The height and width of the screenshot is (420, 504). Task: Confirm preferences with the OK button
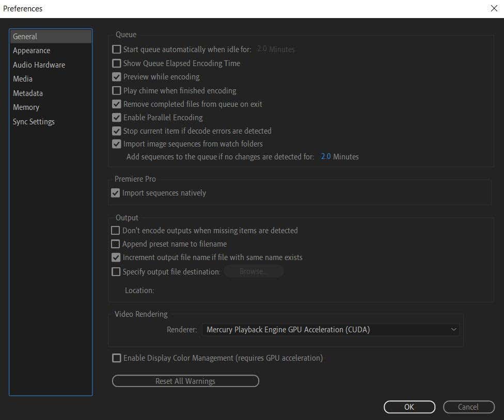[x=409, y=407]
